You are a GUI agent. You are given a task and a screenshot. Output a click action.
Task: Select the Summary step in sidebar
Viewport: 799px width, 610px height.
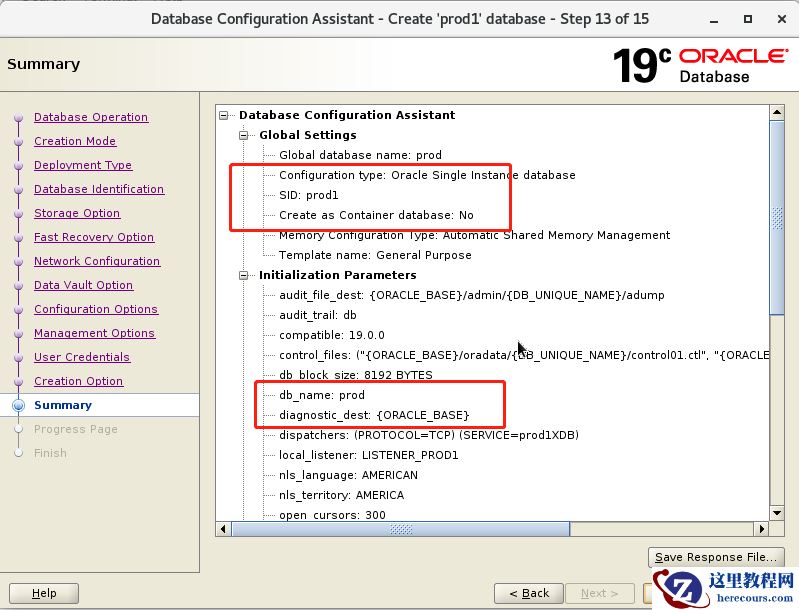63,405
